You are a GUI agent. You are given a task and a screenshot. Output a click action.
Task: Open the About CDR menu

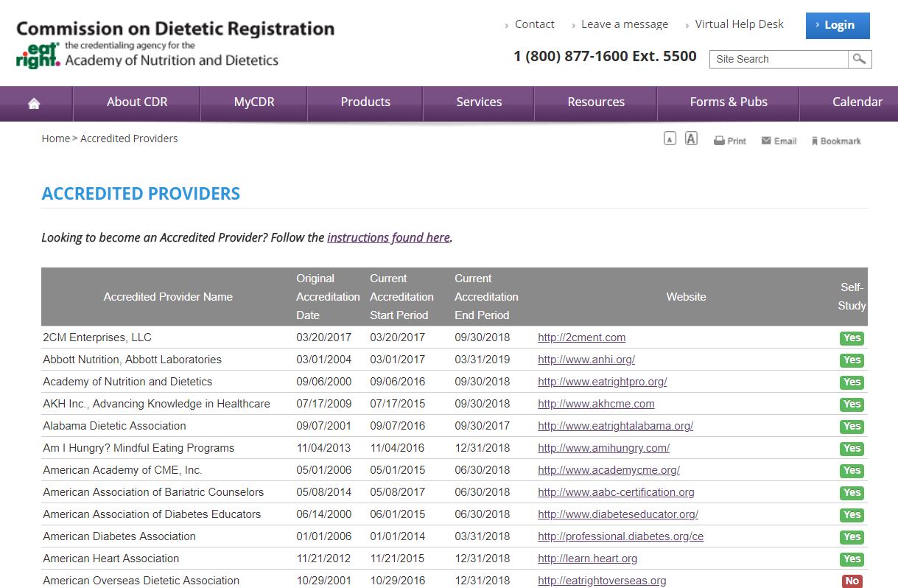(137, 102)
